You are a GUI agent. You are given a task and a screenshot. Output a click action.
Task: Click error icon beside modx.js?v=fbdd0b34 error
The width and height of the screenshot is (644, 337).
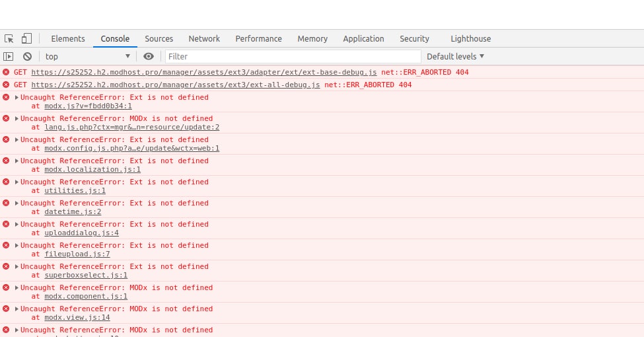click(6, 97)
